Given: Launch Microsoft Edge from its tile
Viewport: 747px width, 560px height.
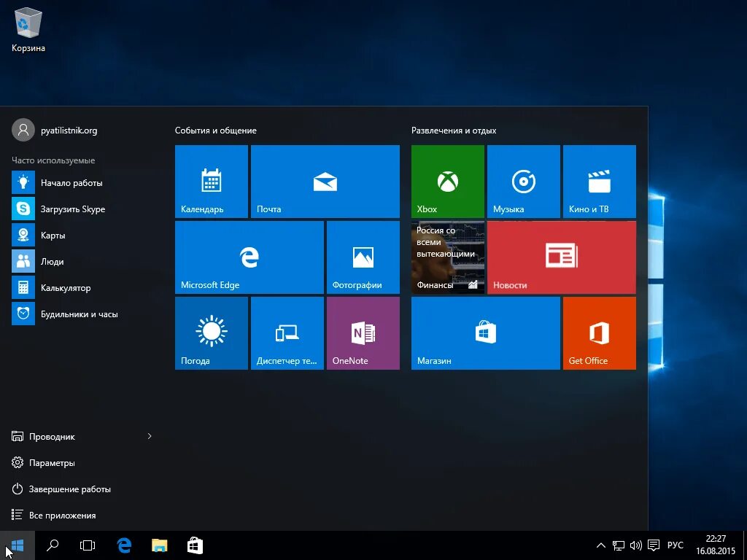Looking at the screenshot, I should coord(249,257).
